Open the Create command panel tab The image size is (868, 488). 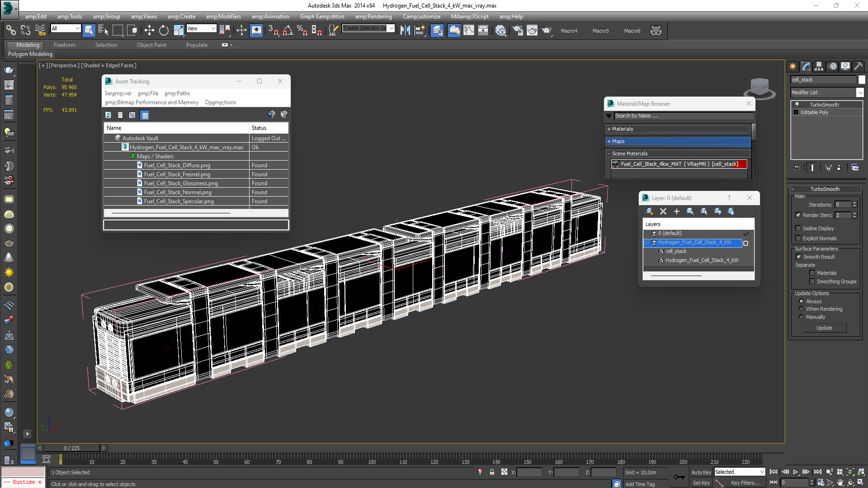point(793,66)
